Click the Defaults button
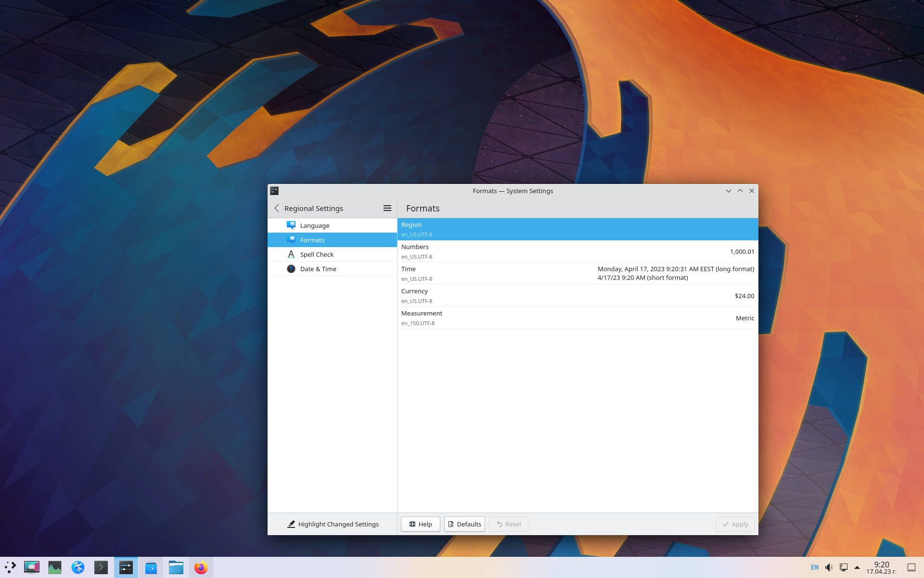The height and width of the screenshot is (578, 924). click(464, 524)
